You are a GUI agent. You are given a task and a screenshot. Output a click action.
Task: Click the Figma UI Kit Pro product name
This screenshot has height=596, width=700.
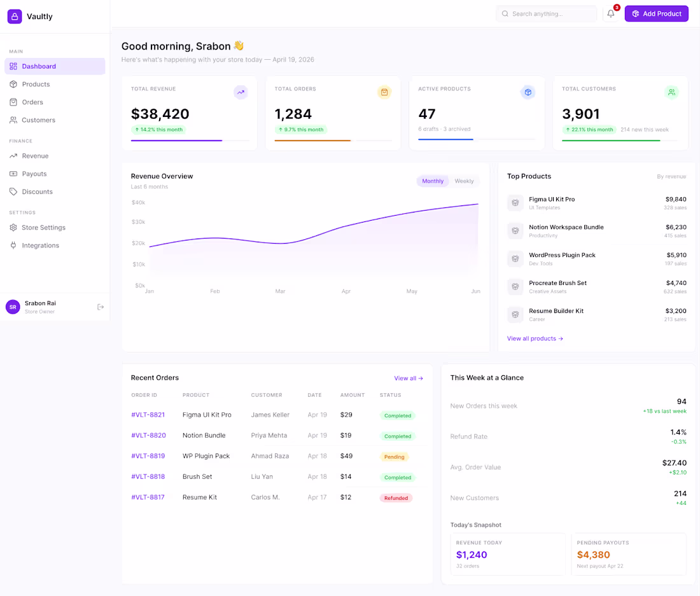[x=552, y=200]
